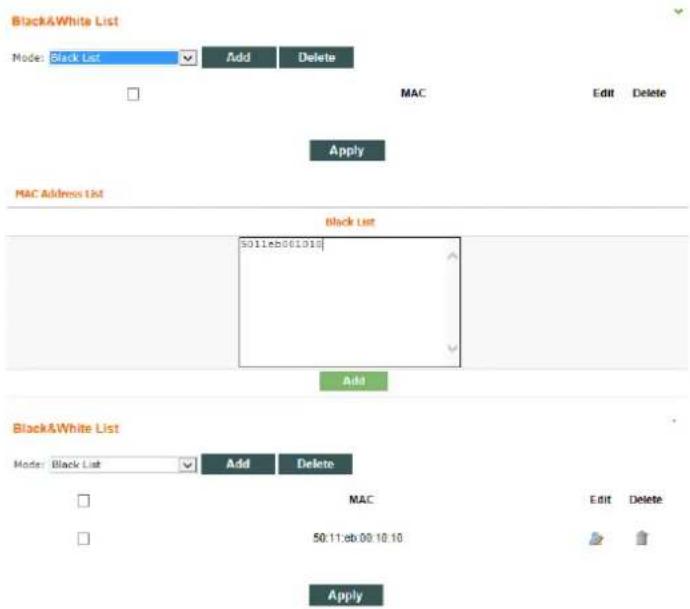The height and width of the screenshot is (609, 690).
Task: Click the text area scroll up arrow
Action: coord(452,256)
